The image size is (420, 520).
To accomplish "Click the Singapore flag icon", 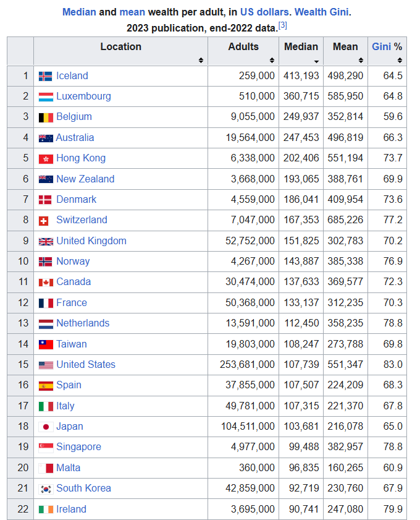I will (46, 448).
